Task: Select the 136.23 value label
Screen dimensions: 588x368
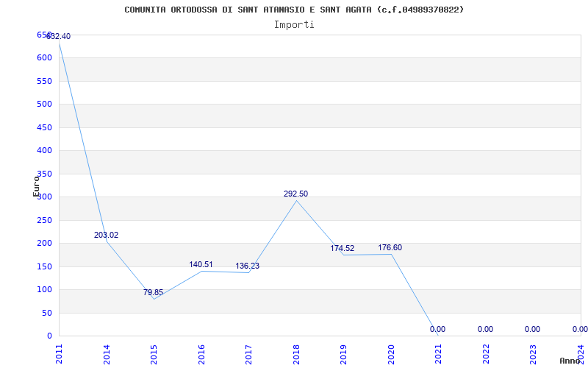Action: tap(248, 266)
